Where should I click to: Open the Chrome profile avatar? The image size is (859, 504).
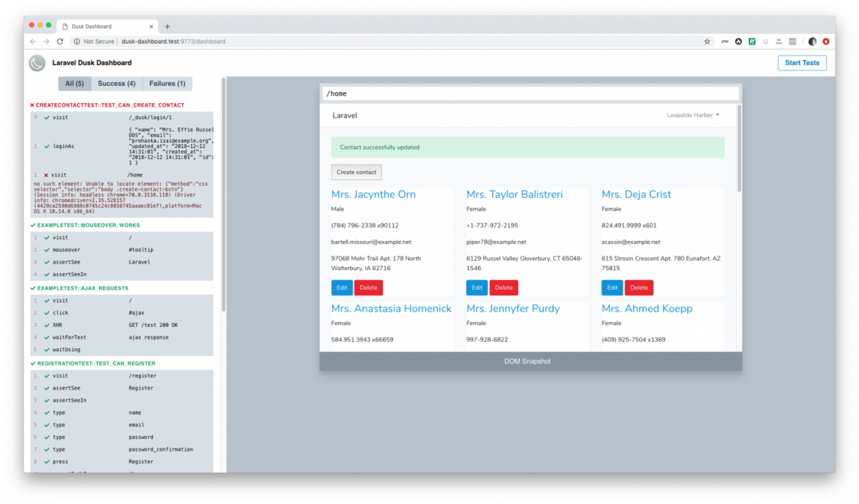(813, 42)
